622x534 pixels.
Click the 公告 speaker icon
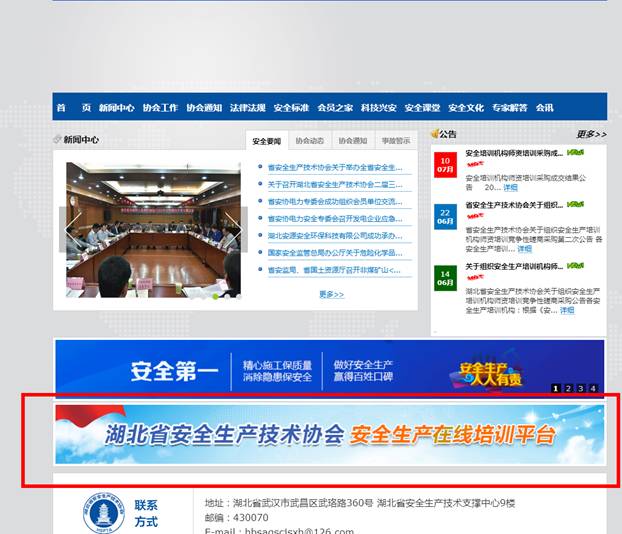(435, 134)
